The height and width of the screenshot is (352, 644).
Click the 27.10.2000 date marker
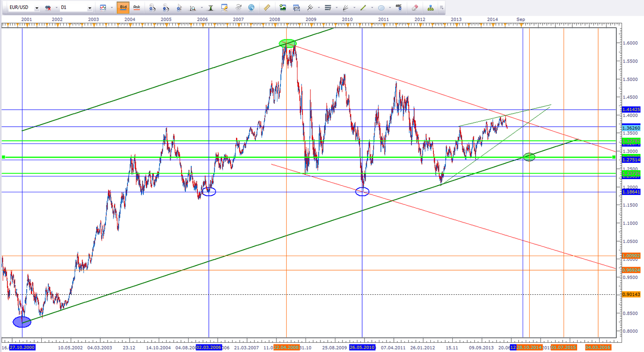[22, 348]
